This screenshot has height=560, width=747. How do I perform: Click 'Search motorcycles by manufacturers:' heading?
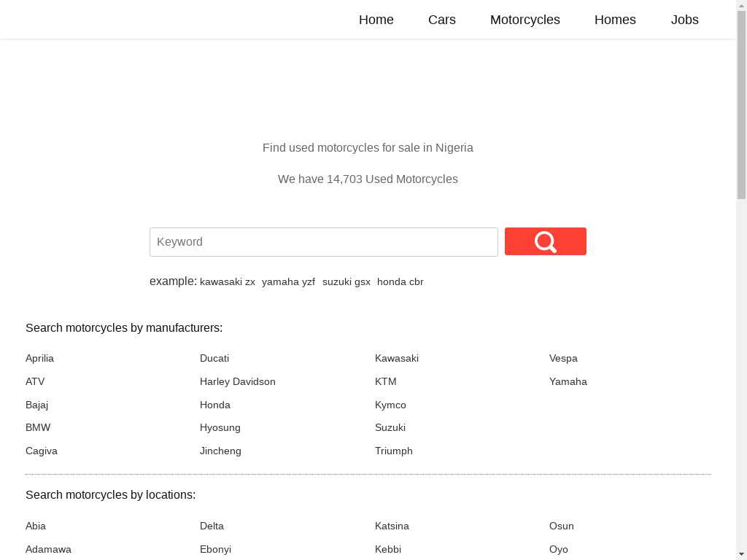tap(124, 328)
